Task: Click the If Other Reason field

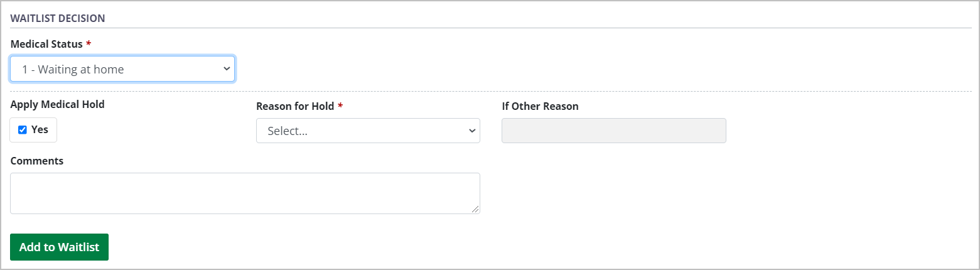Action: 613,131
